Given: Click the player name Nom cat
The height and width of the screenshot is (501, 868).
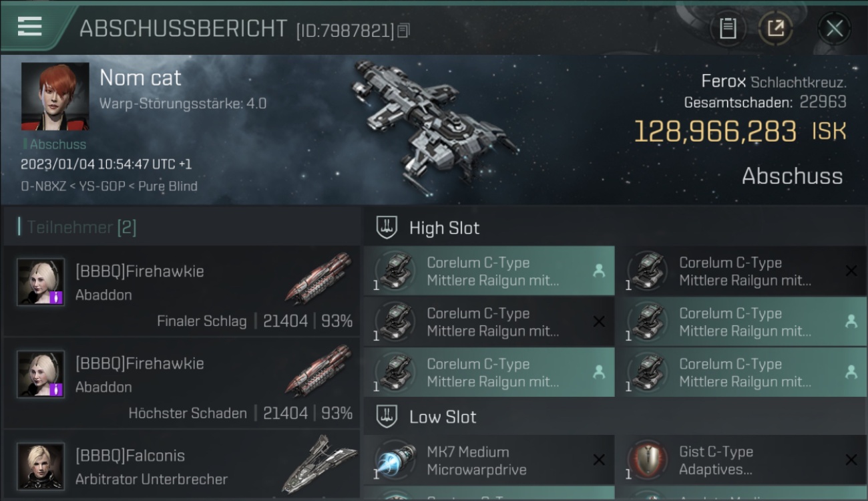Looking at the screenshot, I should click(x=140, y=77).
